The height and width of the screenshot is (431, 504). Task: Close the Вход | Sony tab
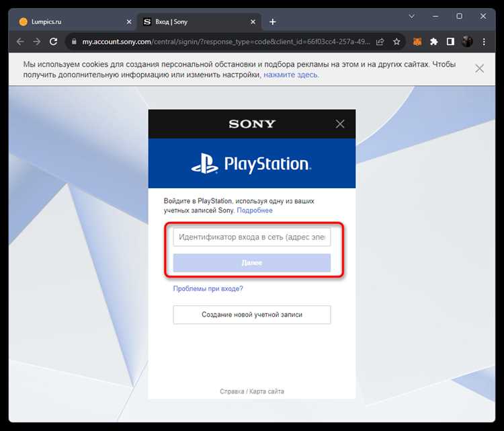click(253, 22)
